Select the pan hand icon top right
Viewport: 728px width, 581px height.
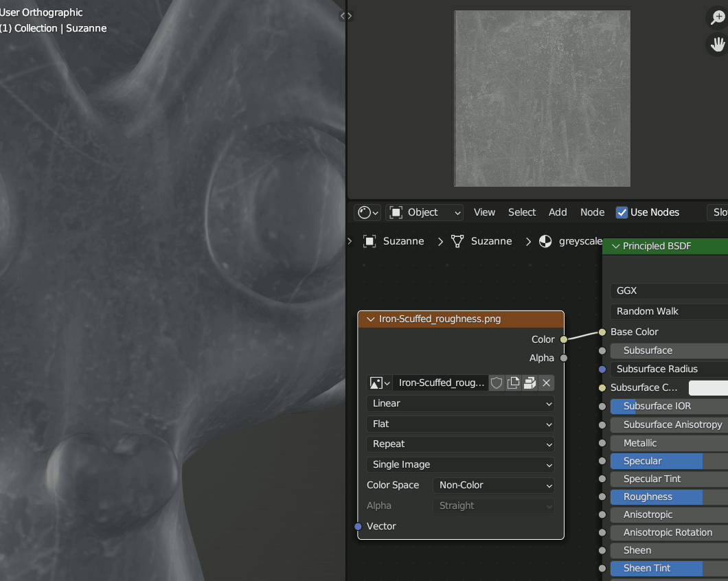716,45
